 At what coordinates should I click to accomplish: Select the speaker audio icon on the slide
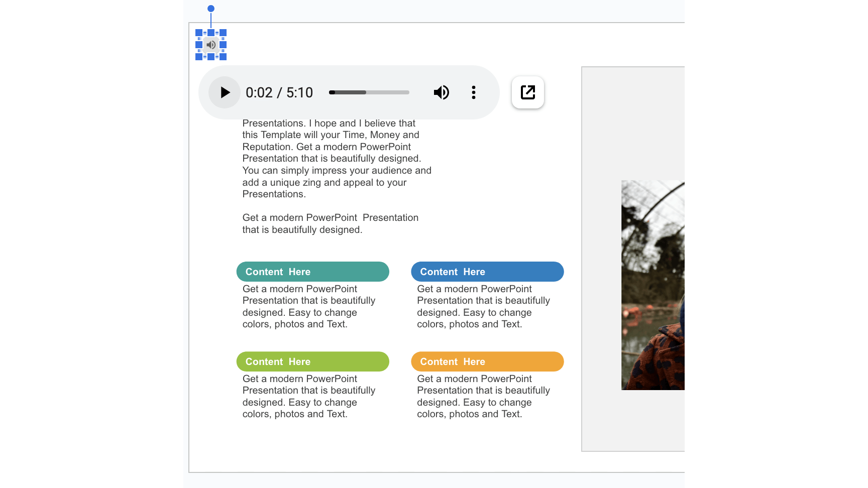point(211,45)
